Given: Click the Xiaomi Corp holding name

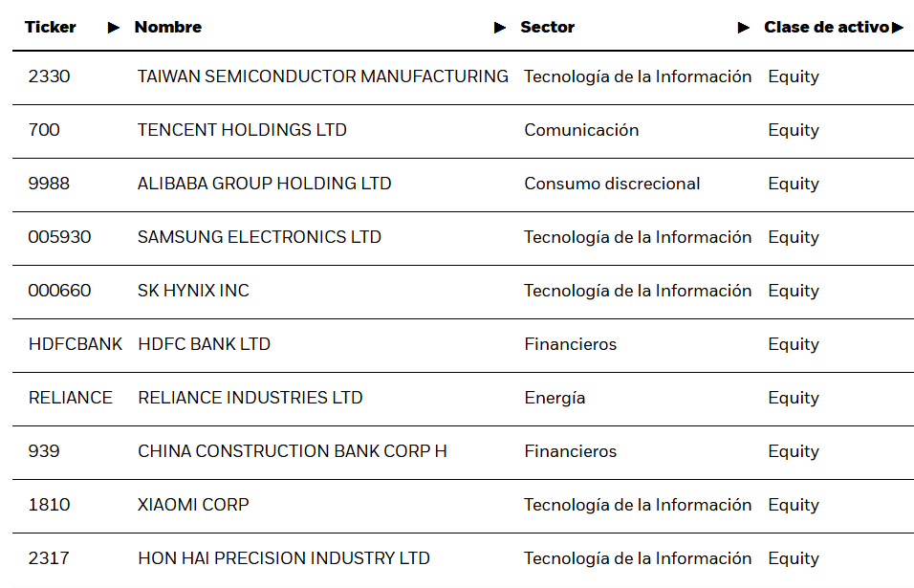Looking at the screenshot, I should click(193, 505).
